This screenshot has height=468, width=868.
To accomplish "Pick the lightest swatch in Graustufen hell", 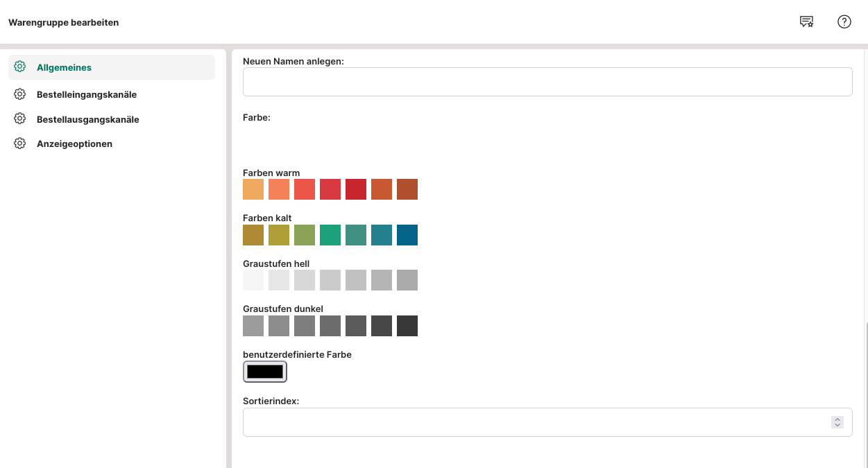I will click(253, 280).
